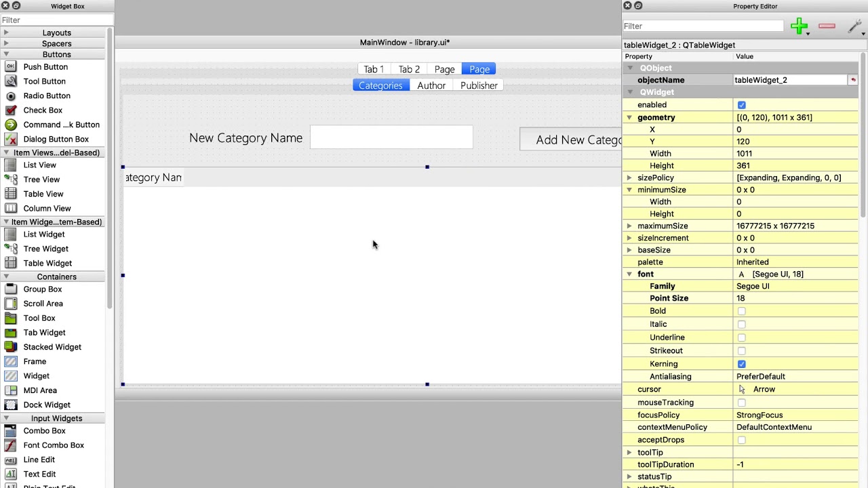Select the Table View icon

coord(11,195)
